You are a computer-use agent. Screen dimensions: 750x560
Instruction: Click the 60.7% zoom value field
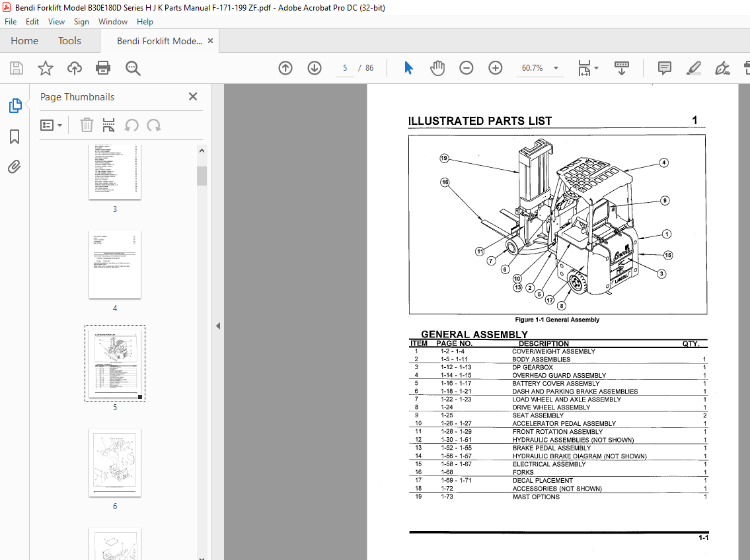click(x=533, y=68)
